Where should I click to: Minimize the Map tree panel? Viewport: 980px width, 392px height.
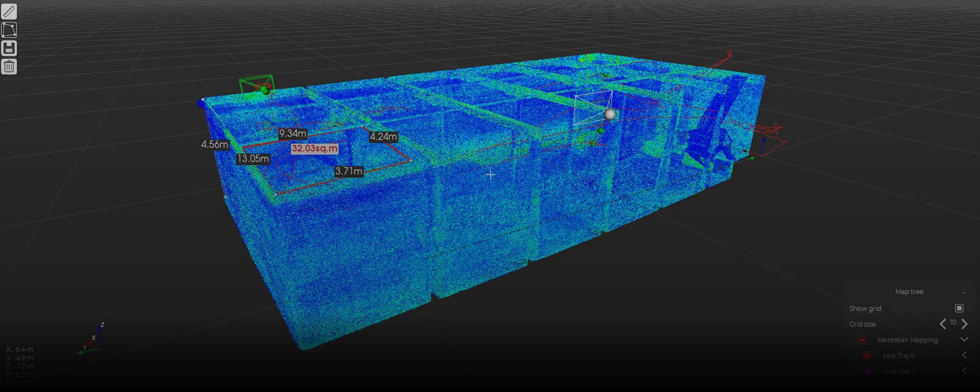point(964,292)
